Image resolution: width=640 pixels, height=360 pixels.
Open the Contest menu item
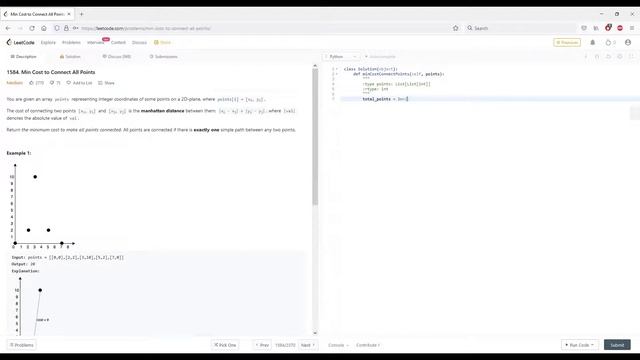[x=118, y=42]
